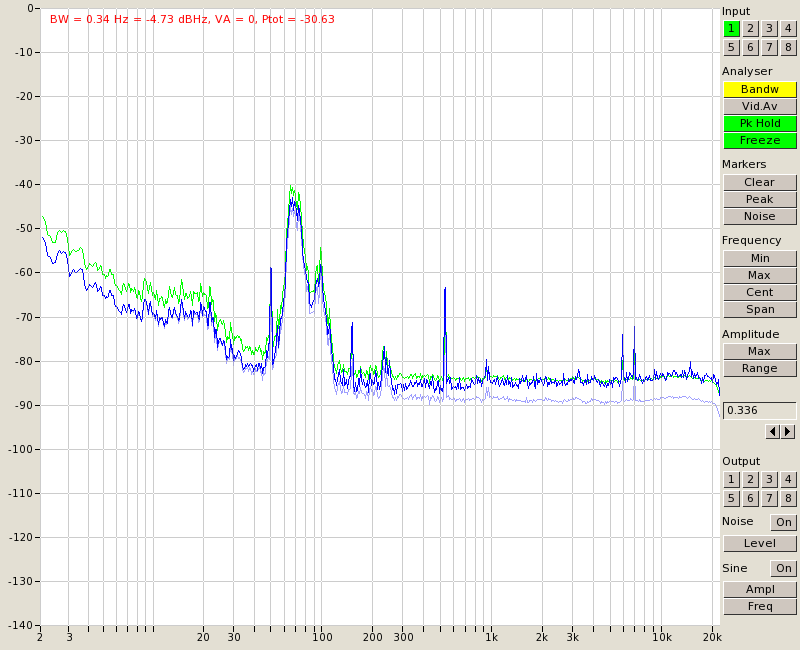Image resolution: width=800 pixels, height=650 pixels.
Task: Select Input channel 5
Action: 731,47
